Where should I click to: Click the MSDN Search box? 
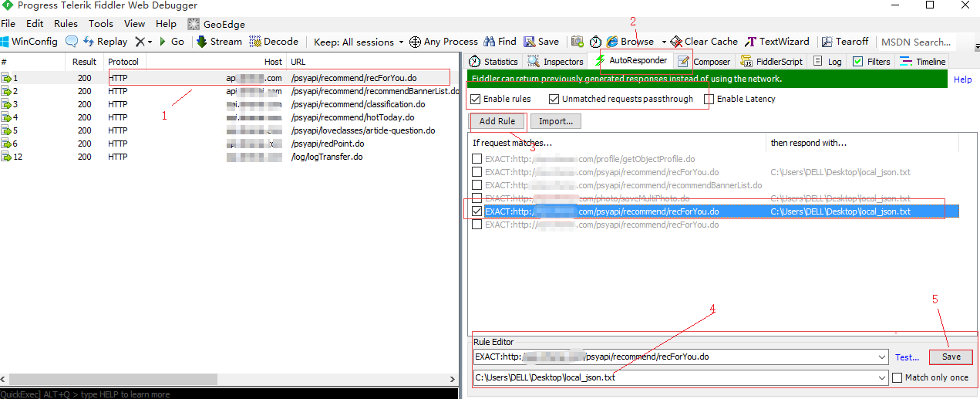pos(915,42)
